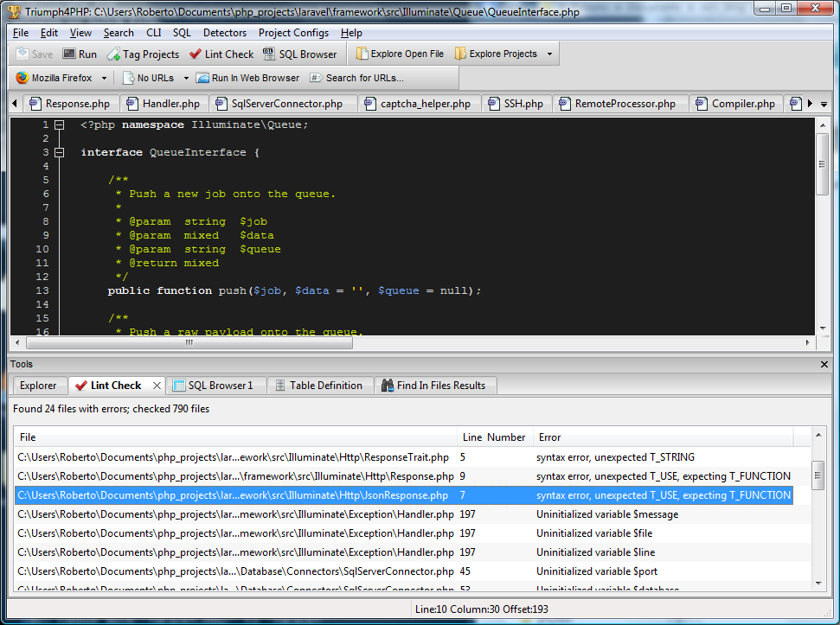Viewport: 840px width, 625px height.
Task: Select the ResponseTrait.php T_STRING error row
Action: 404,457
